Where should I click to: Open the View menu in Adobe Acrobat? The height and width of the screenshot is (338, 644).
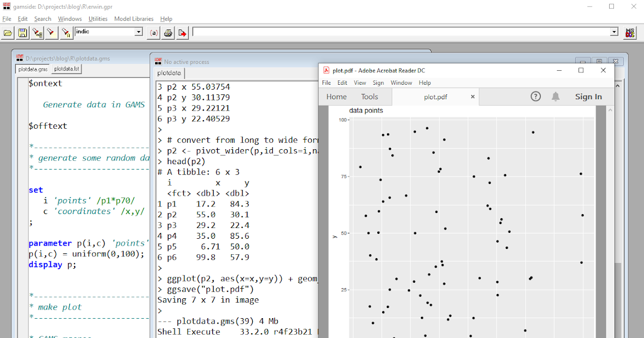point(360,83)
